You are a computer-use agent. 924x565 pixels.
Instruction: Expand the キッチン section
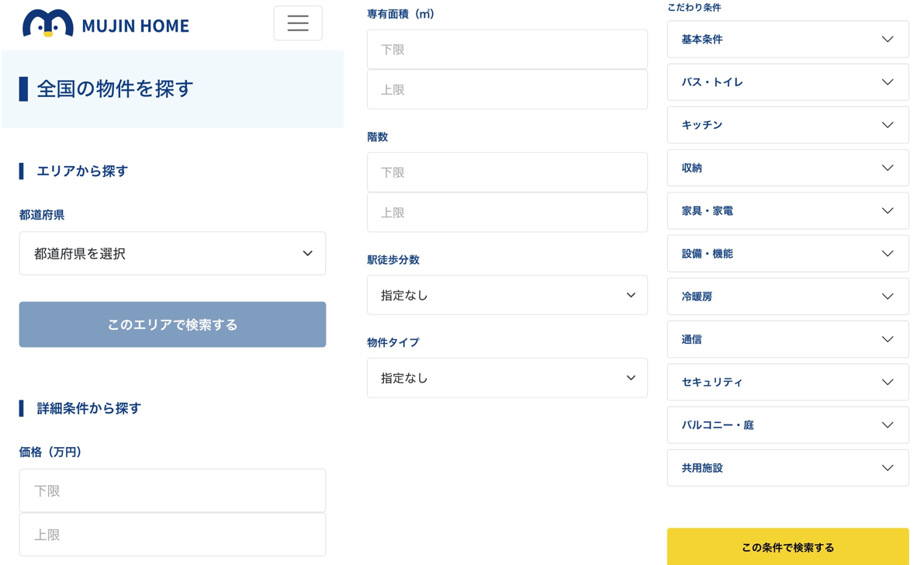(x=787, y=125)
